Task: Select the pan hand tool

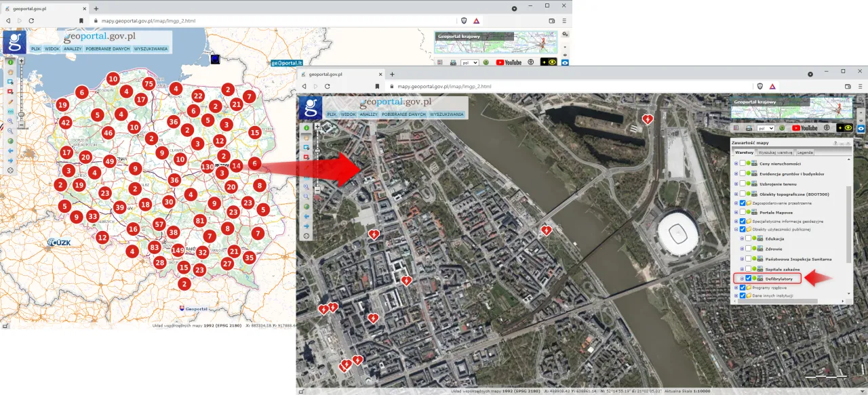Action: [x=307, y=138]
